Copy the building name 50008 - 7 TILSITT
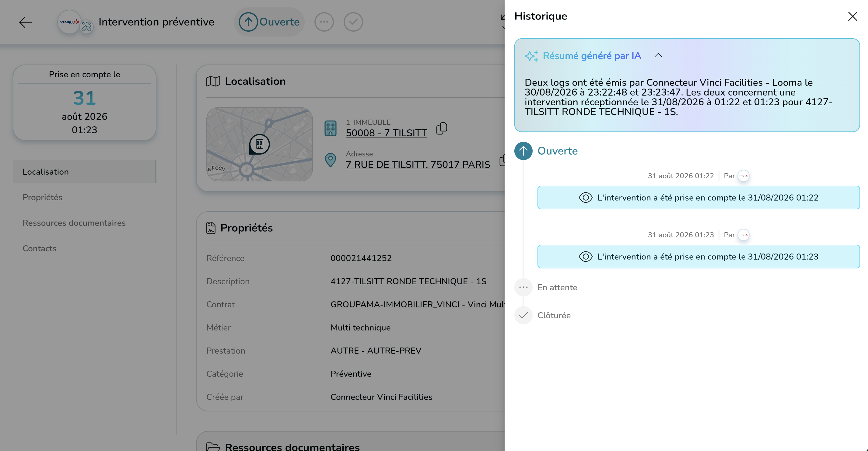The height and width of the screenshot is (451, 868). pyautogui.click(x=441, y=128)
